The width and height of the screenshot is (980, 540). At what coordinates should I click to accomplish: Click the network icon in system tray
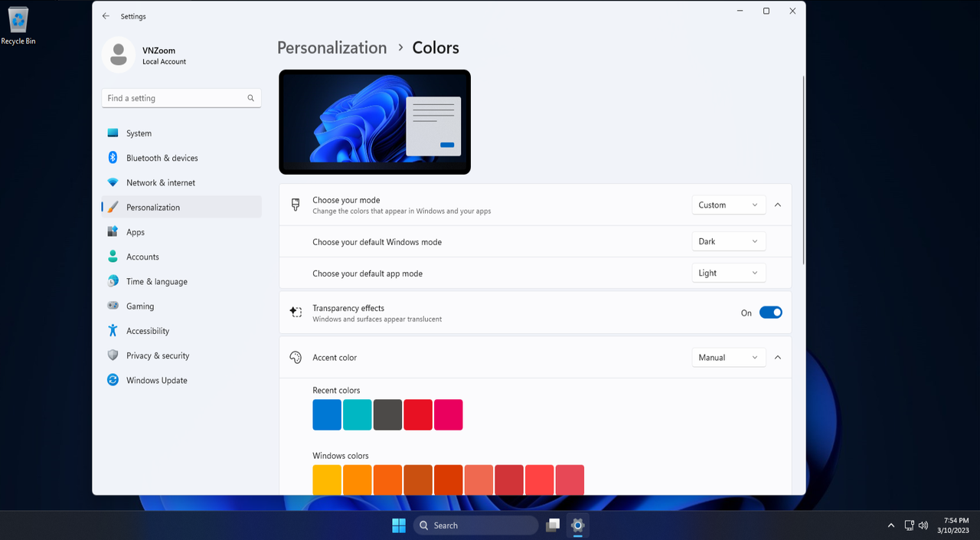(x=910, y=525)
